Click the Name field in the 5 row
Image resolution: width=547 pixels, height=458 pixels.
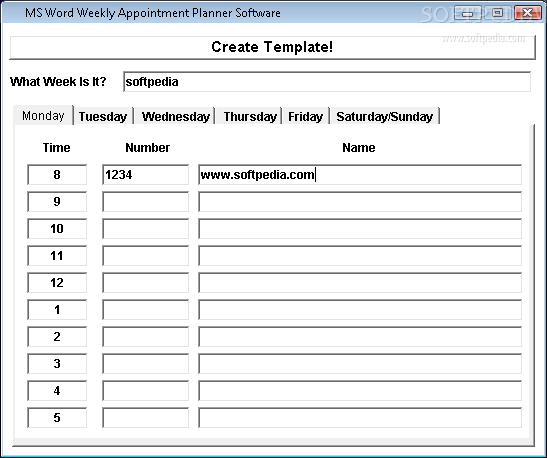tap(360, 418)
